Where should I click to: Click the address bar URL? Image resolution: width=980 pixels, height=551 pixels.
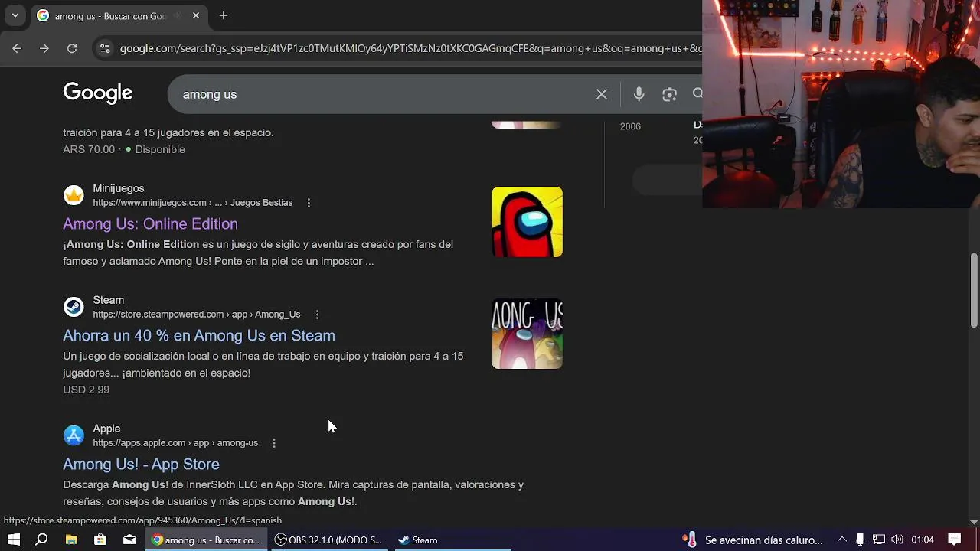(x=410, y=48)
